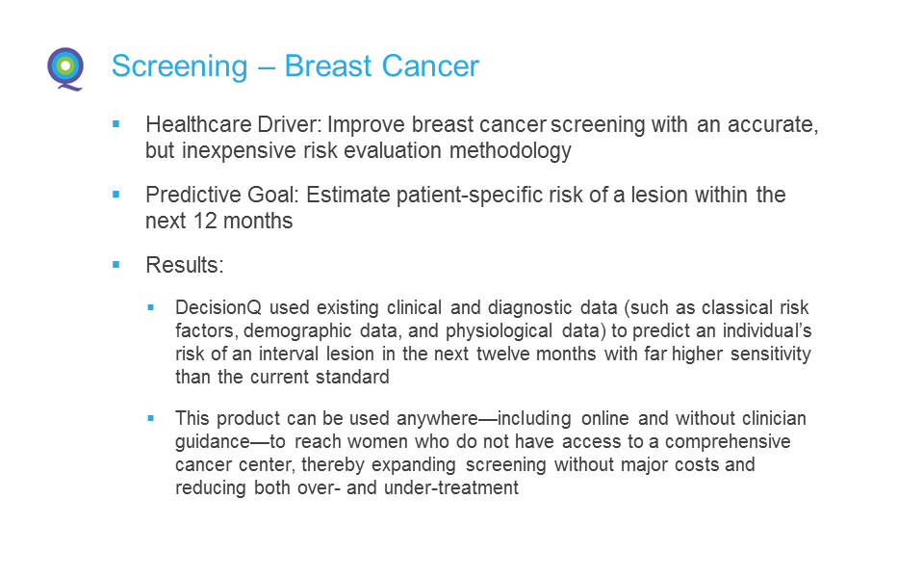Select the 'Screening – Breast Cancer' title
The image size is (924, 578).
[x=295, y=66]
